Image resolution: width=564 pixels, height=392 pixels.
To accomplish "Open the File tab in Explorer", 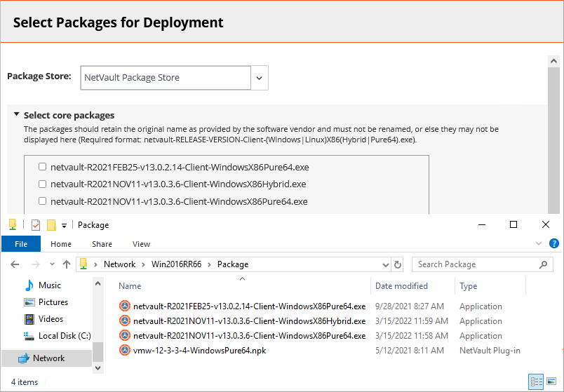I will point(21,244).
